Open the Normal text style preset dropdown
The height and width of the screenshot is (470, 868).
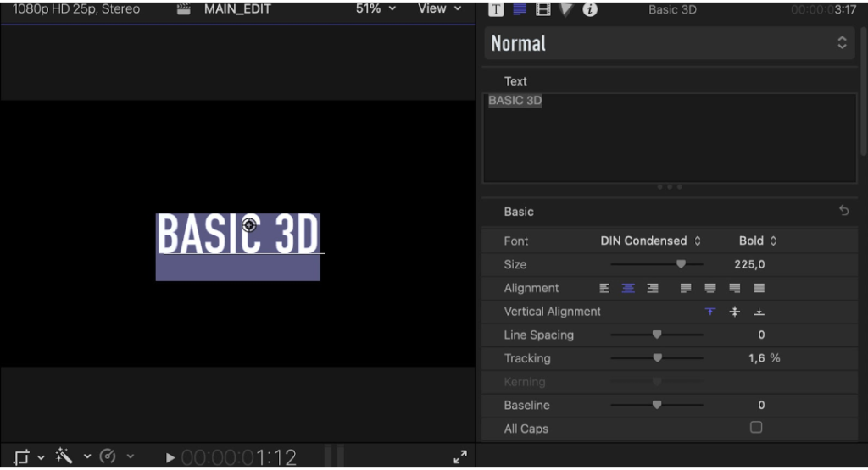pyautogui.click(x=670, y=43)
